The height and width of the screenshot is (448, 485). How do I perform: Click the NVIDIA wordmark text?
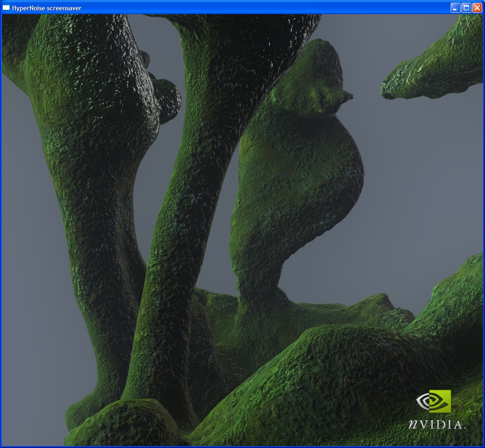(437, 425)
